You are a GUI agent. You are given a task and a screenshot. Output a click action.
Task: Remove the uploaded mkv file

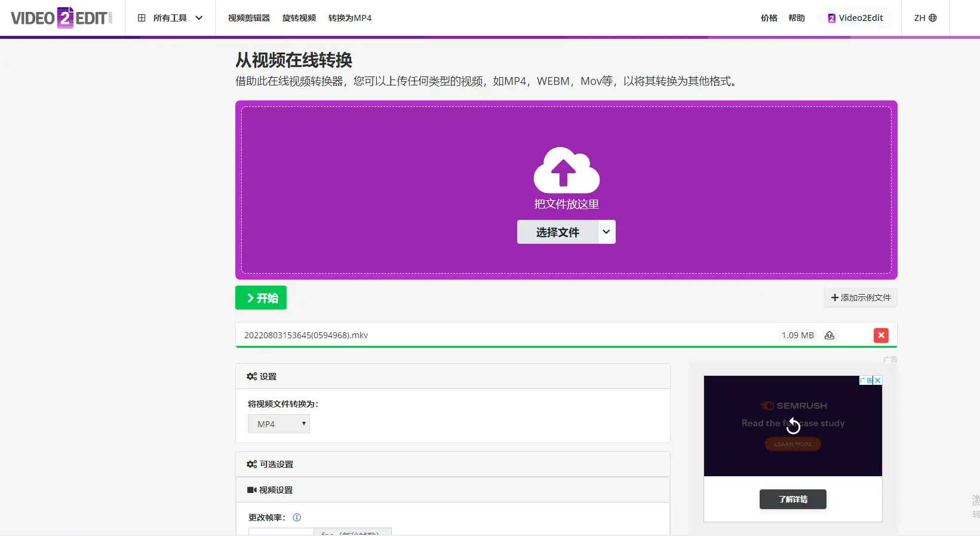click(881, 335)
